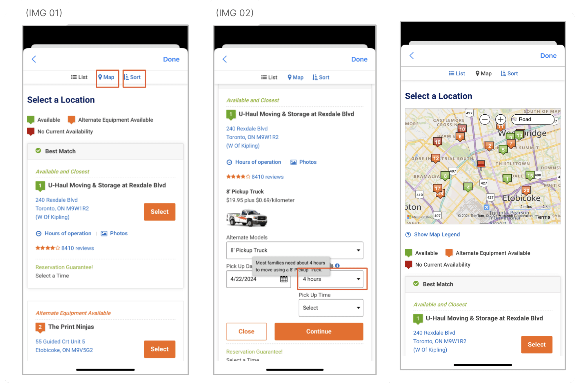Select green map pin number 4
Viewport: 582px width, 392px height.
[468, 188]
